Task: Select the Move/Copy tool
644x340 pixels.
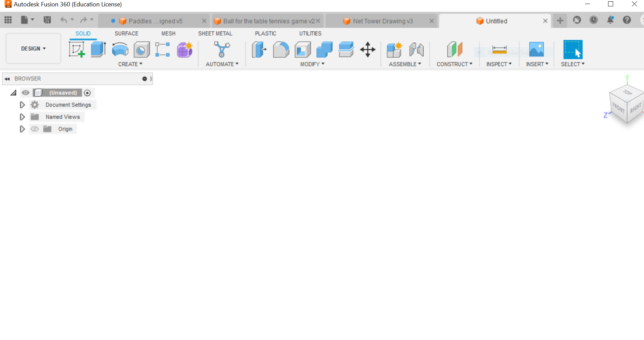Action: [x=368, y=50]
